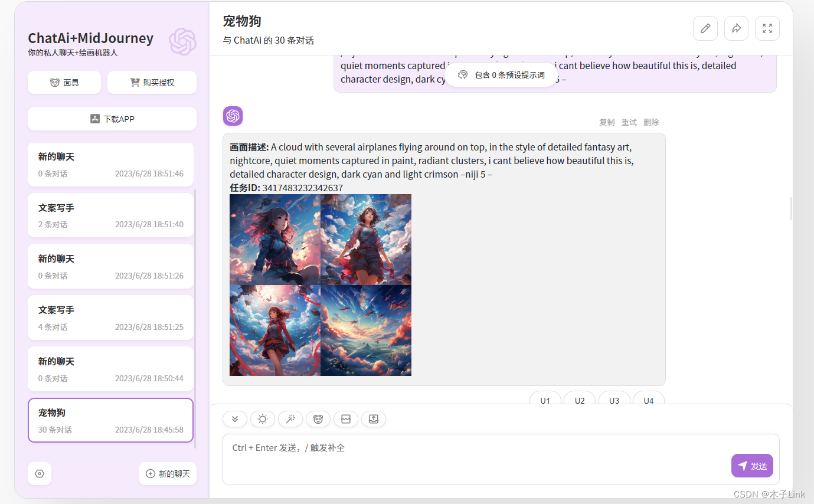This screenshot has height=504, width=814.
Task: Collapse the toolbar with the double-chevron button
Action: pyautogui.click(x=234, y=419)
